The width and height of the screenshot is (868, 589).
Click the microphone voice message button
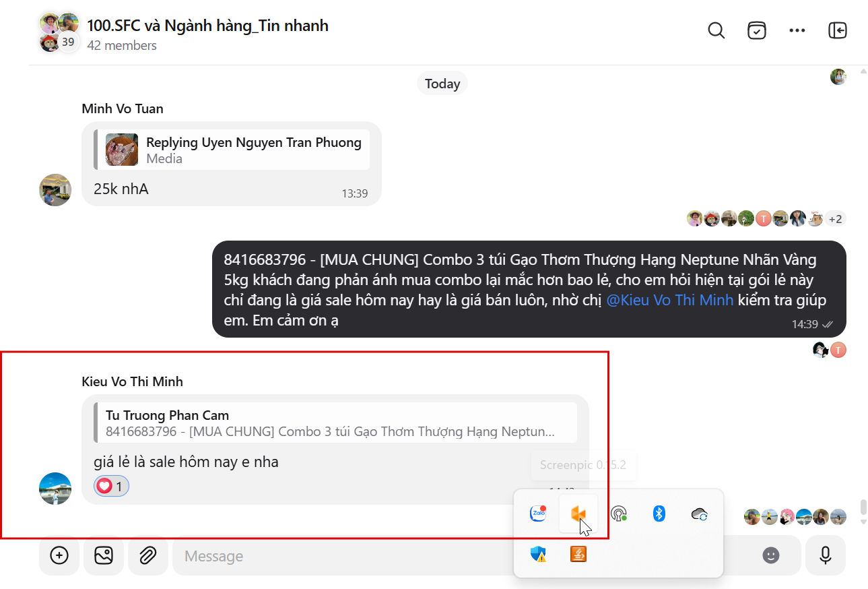click(x=826, y=555)
